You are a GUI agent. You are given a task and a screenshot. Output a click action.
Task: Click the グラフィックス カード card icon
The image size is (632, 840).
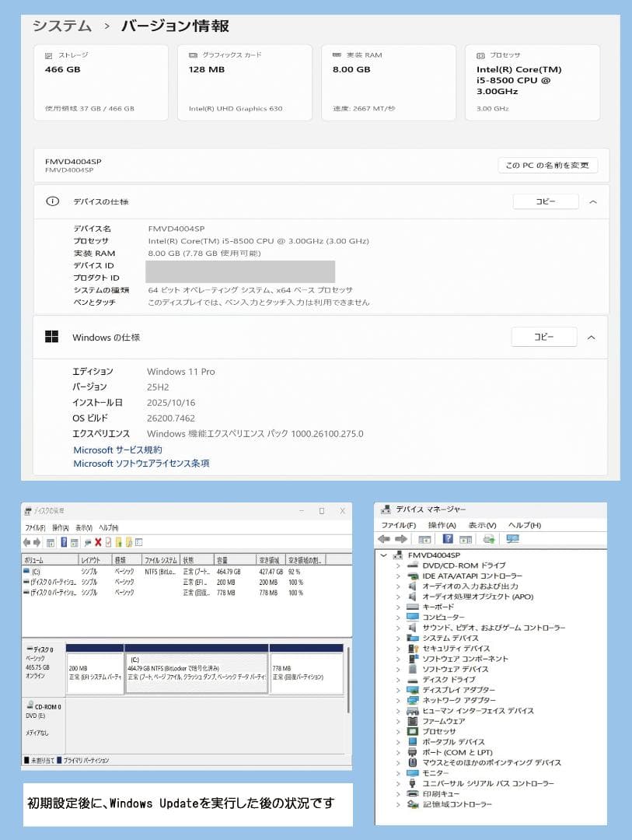190,54
